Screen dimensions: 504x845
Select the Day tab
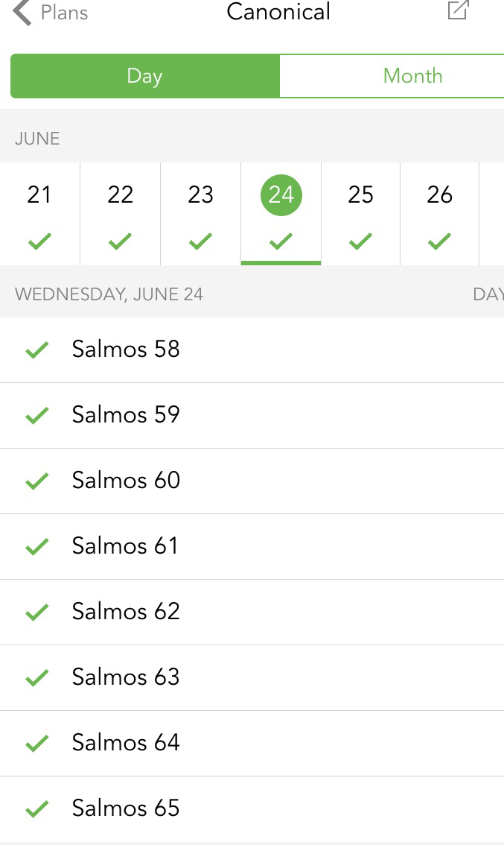[x=144, y=76]
